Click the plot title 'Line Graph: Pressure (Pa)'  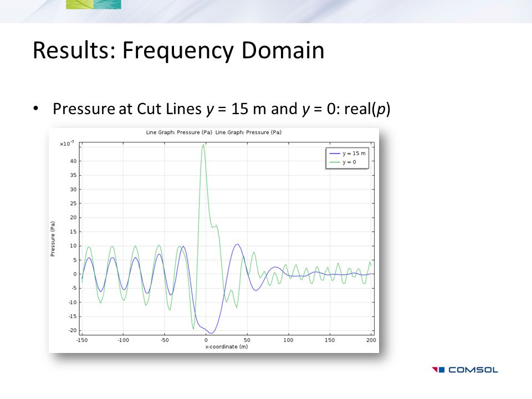(214, 132)
